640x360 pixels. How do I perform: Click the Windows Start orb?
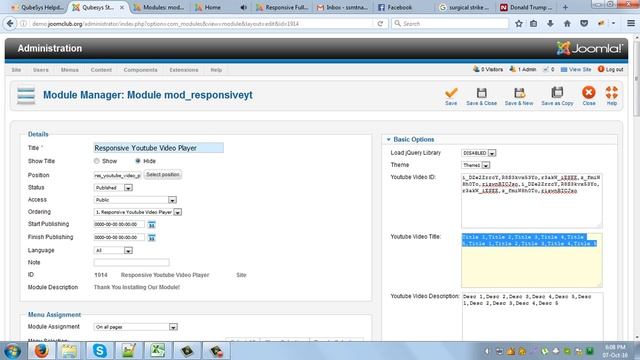13,351
